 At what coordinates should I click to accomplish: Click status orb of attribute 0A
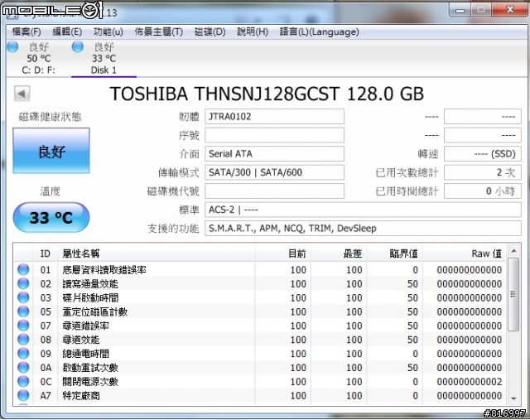pyautogui.click(x=23, y=367)
